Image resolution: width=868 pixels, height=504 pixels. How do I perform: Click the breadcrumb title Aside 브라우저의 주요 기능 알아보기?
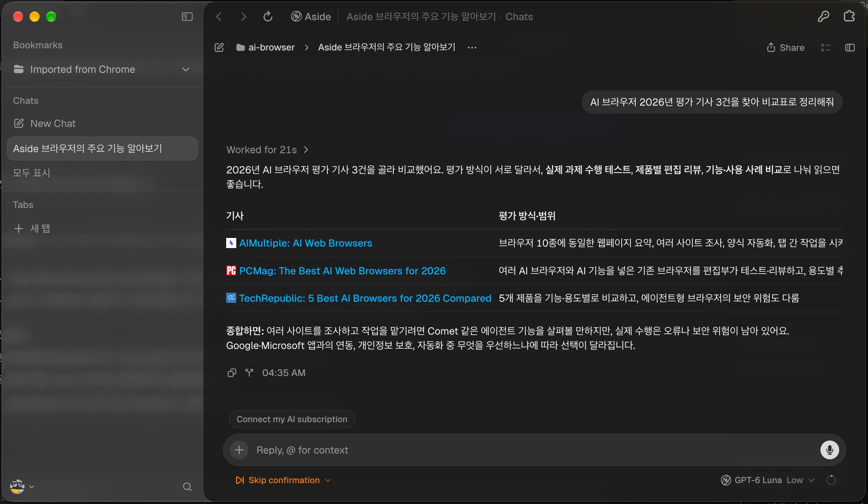click(386, 47)
